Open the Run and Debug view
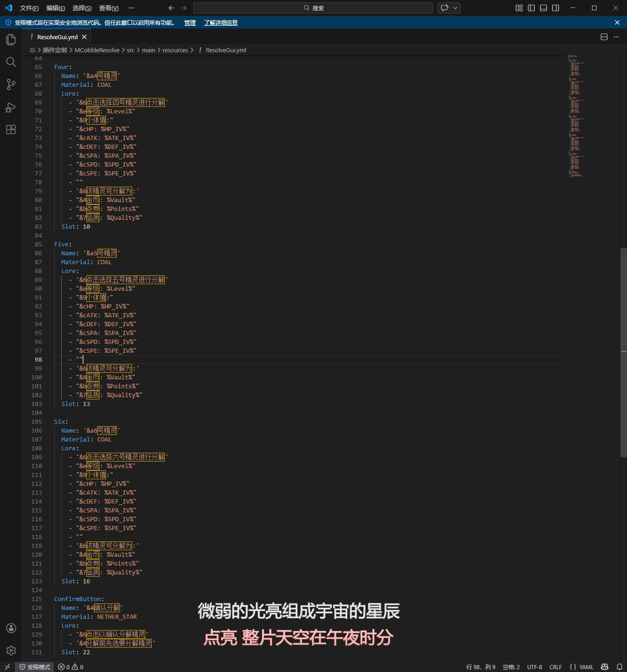This screenshot has width=627, height=672. pyautogui.click(x=11, y=107)
